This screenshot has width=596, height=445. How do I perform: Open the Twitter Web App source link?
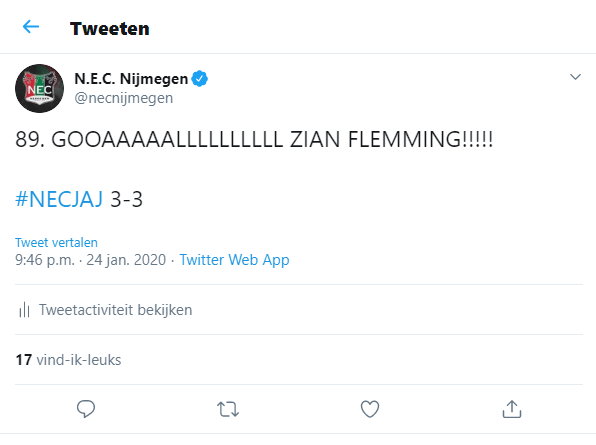234,260
